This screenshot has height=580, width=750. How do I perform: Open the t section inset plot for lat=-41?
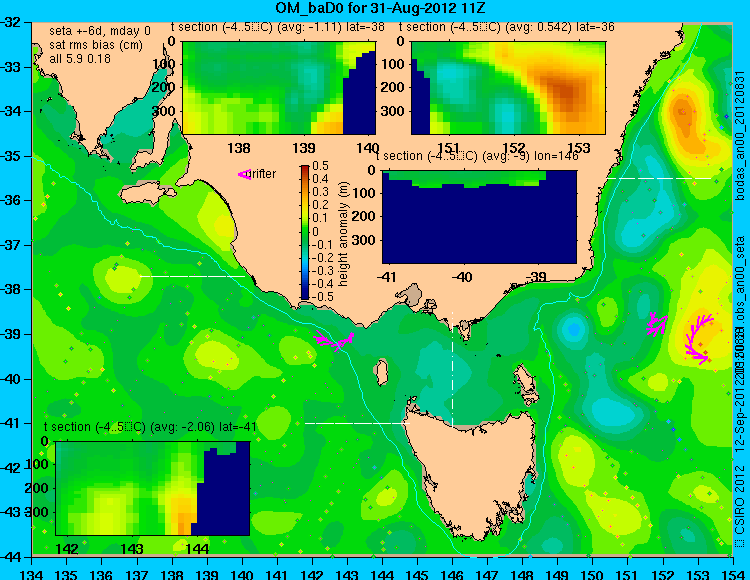(x=153, y=488)
